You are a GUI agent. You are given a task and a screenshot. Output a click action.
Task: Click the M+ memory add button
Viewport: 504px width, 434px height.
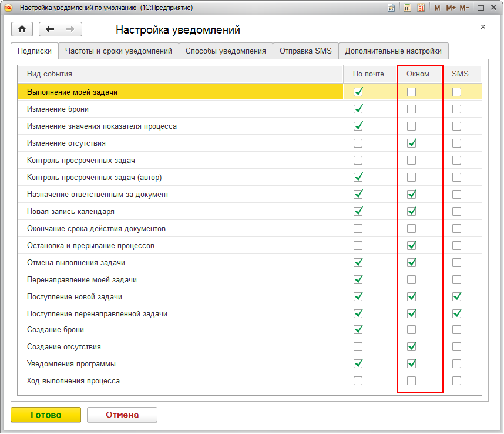click(x=451, y=8)
